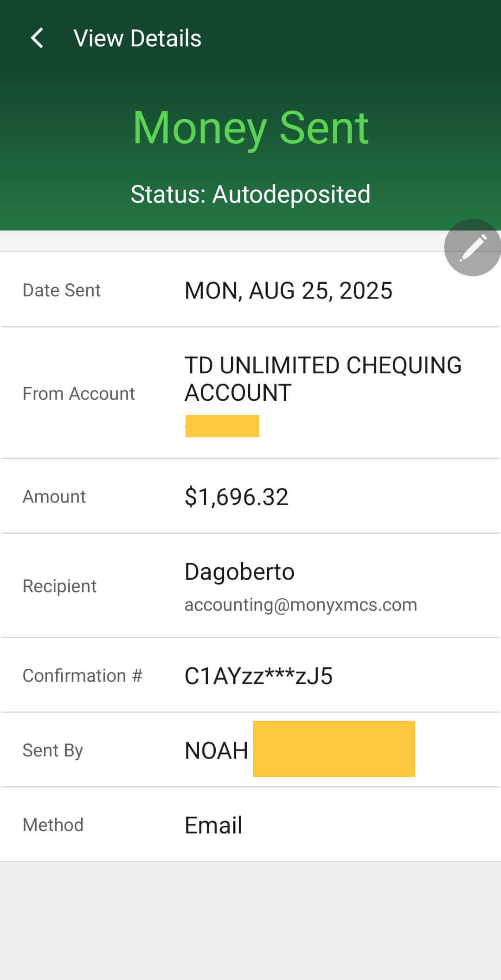
Task: Tap the From Account label
Action: click(78, 394)
